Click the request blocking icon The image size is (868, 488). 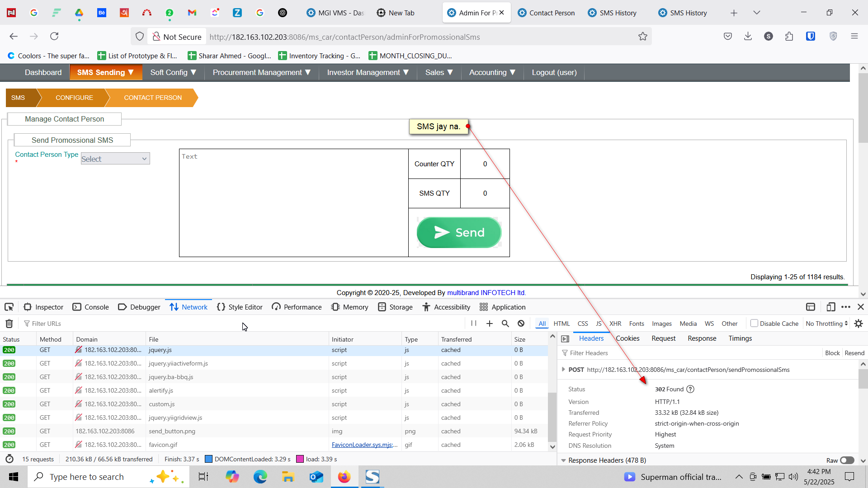coord(521,324)
